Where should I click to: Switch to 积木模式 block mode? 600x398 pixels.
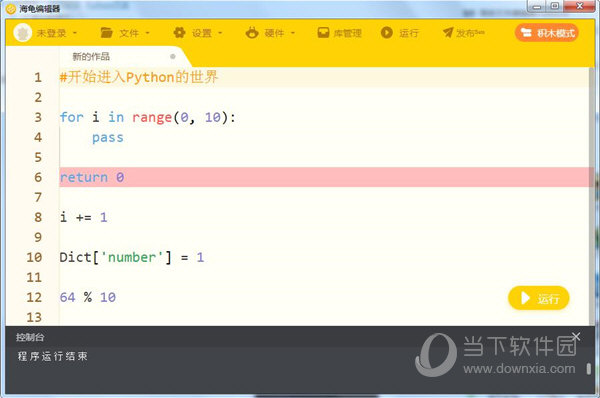pyautogui.click(x=546, y=33)
